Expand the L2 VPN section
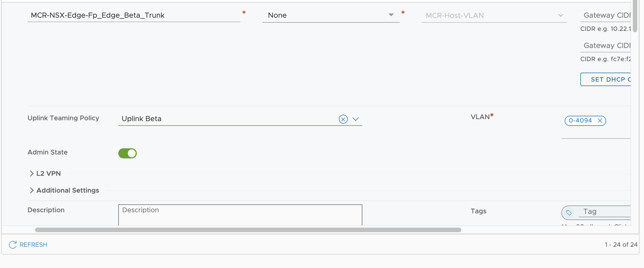Screen dimensions: 644x268 [x=45, y=174]
